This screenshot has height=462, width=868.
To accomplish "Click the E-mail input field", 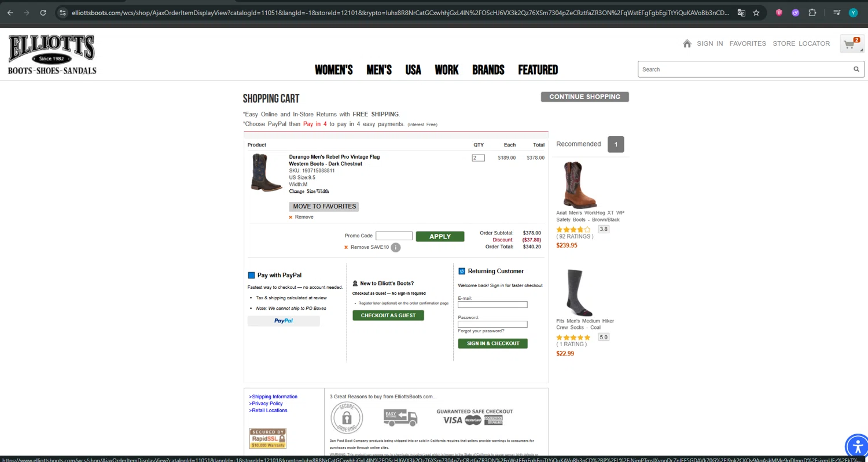I will tap(492, 305).
